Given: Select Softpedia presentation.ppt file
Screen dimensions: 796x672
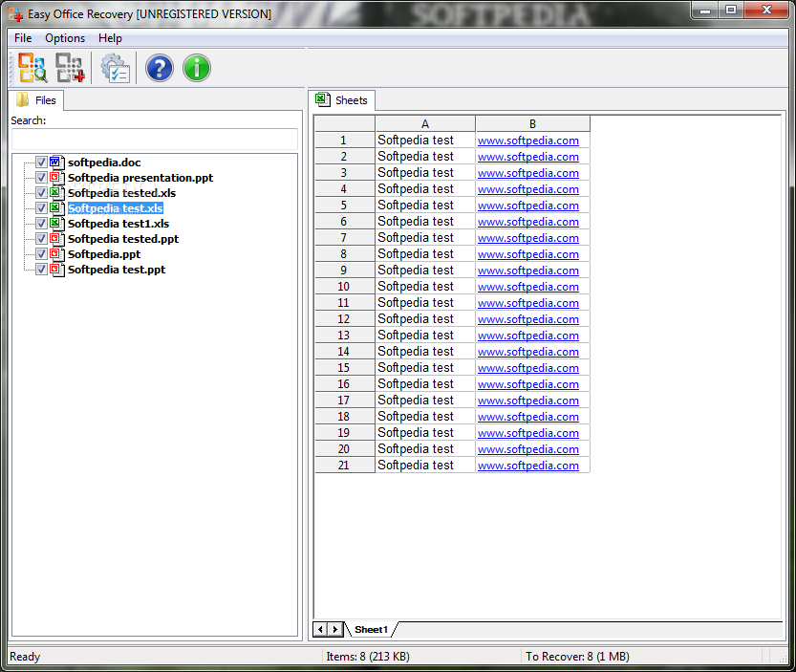Looking at the screenshot, I should point(140,178).
